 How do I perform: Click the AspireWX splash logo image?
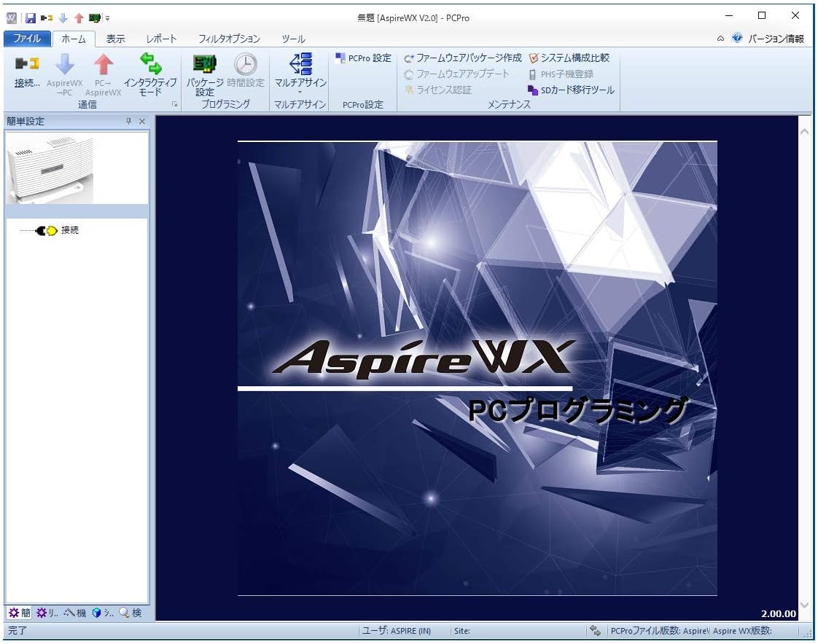point(478,368)
